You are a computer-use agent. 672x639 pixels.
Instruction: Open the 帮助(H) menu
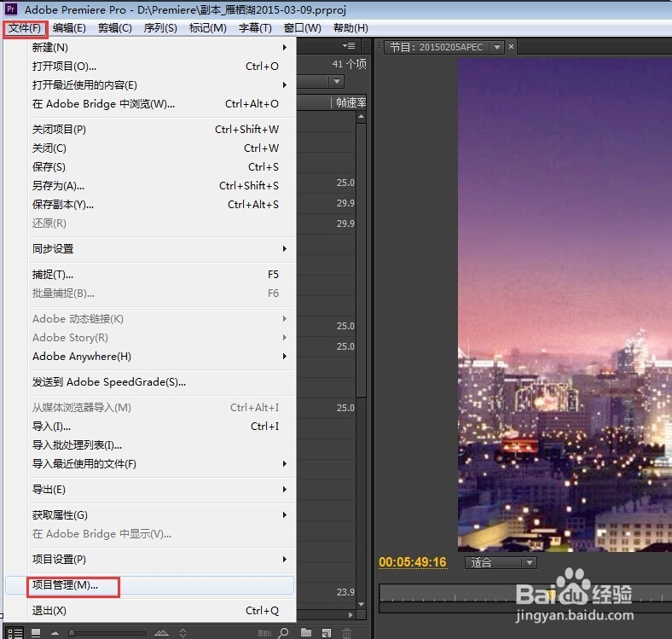pos(350,28)
